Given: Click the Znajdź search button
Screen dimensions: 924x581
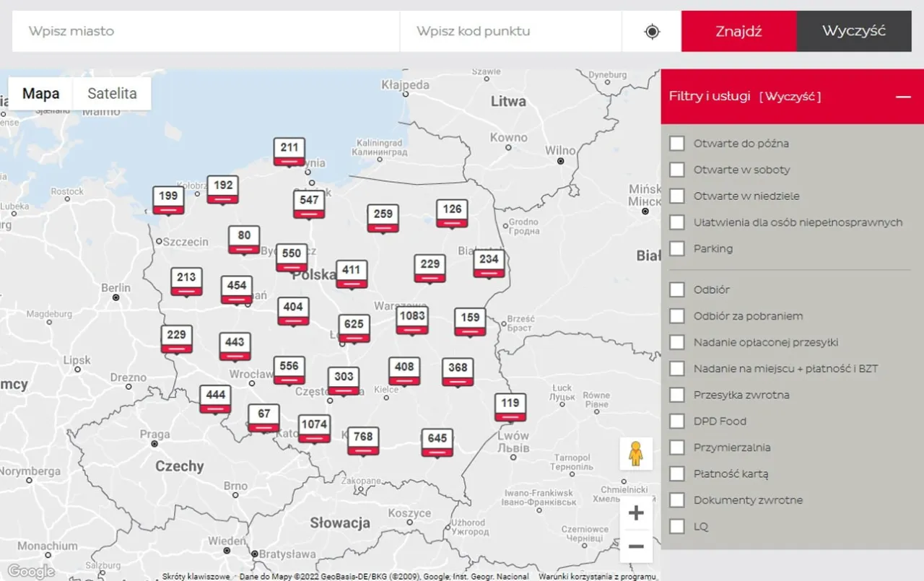Looking at the screenshot, I should tap(738, 31).
